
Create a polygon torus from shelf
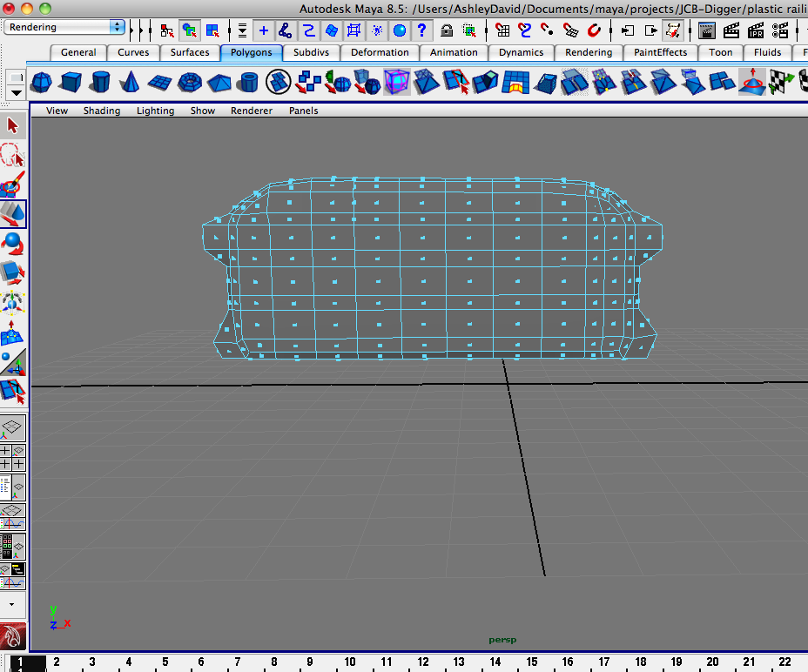[x=190, y=83]
